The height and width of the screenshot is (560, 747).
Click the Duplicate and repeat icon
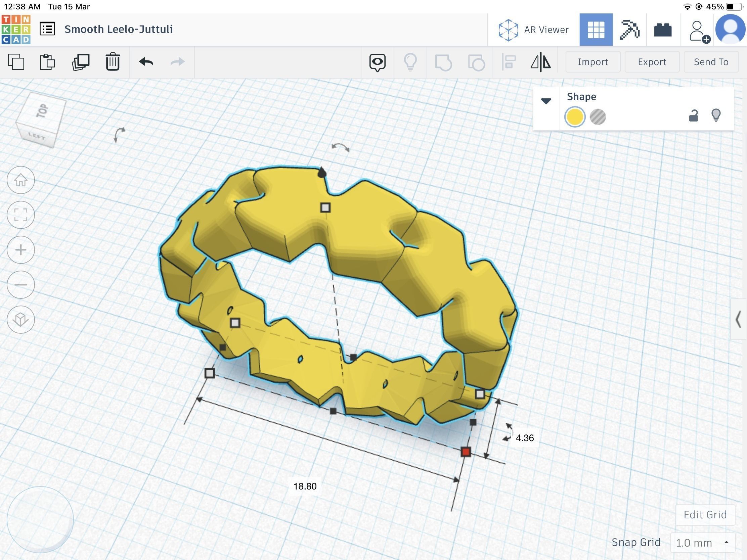[x=80, y=62]
